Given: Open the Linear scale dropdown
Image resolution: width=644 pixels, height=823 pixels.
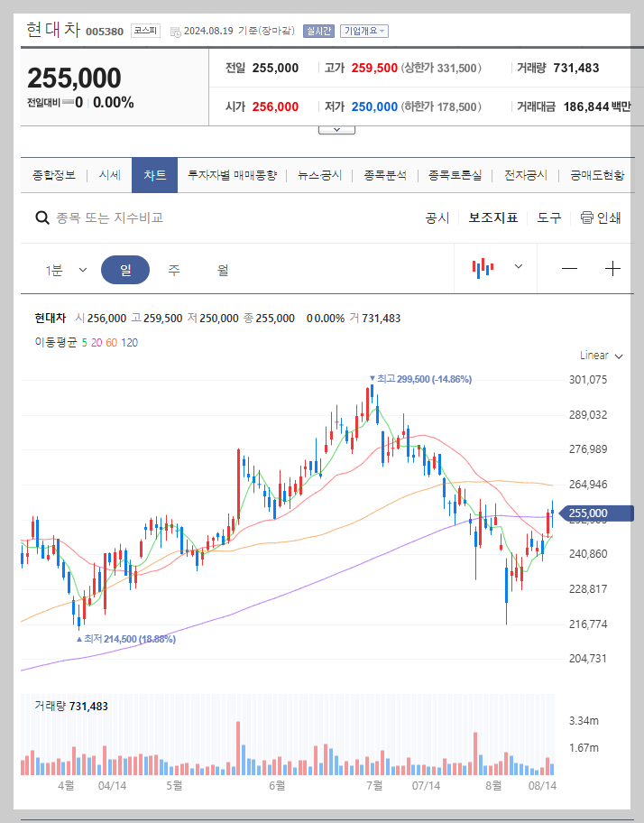Looking at the screenshot, I should [x=599, y=356].
